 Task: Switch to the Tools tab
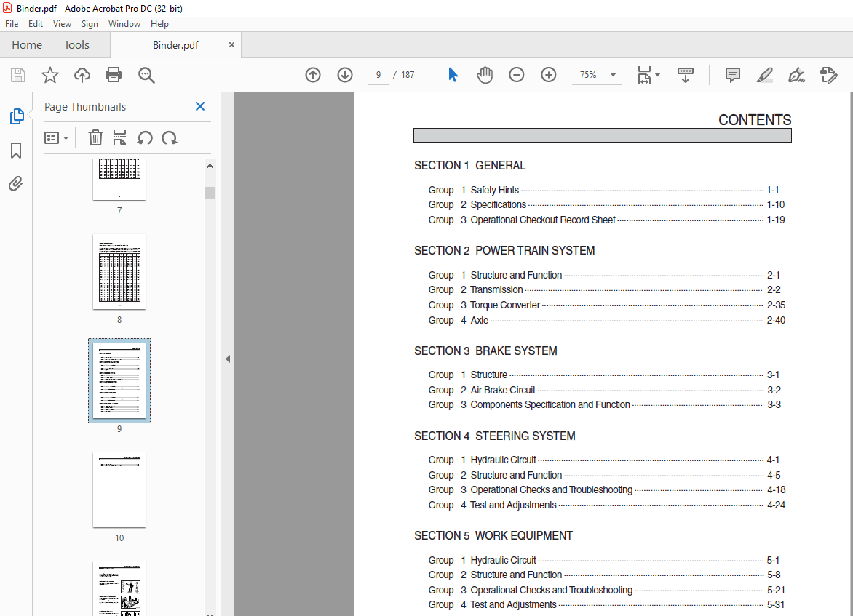[76, 45]
